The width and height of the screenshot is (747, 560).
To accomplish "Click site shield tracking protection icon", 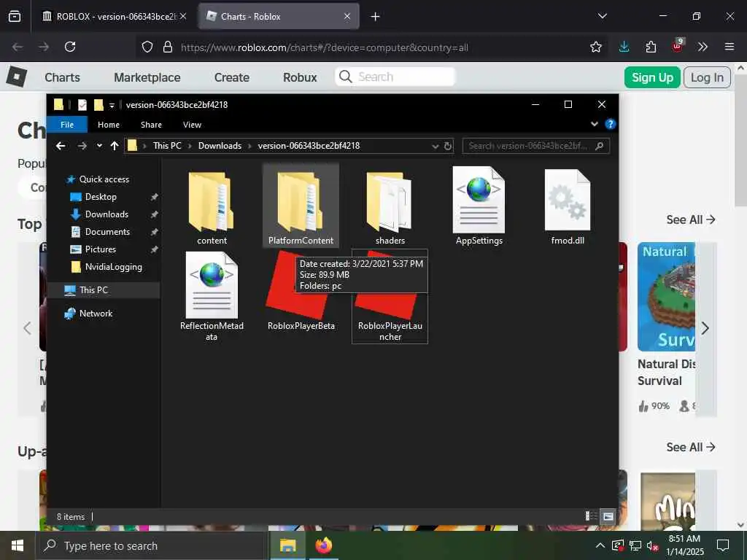I will tap(147, 47).
